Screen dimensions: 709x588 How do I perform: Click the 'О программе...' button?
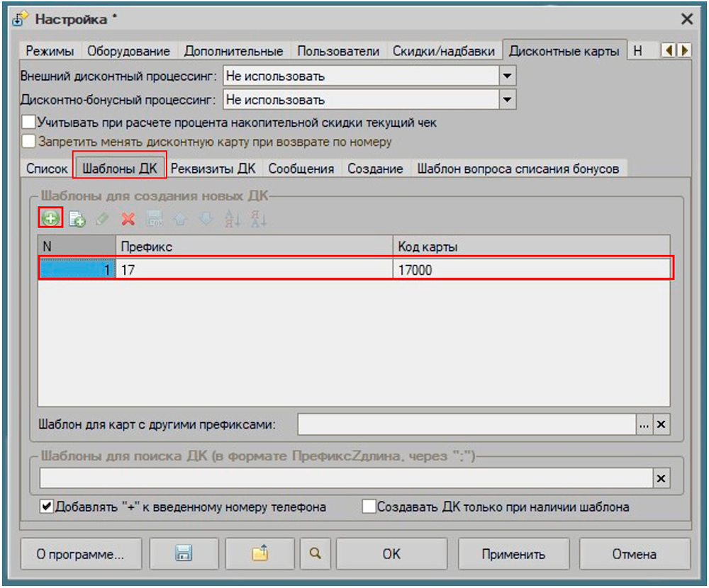point(81,554)
